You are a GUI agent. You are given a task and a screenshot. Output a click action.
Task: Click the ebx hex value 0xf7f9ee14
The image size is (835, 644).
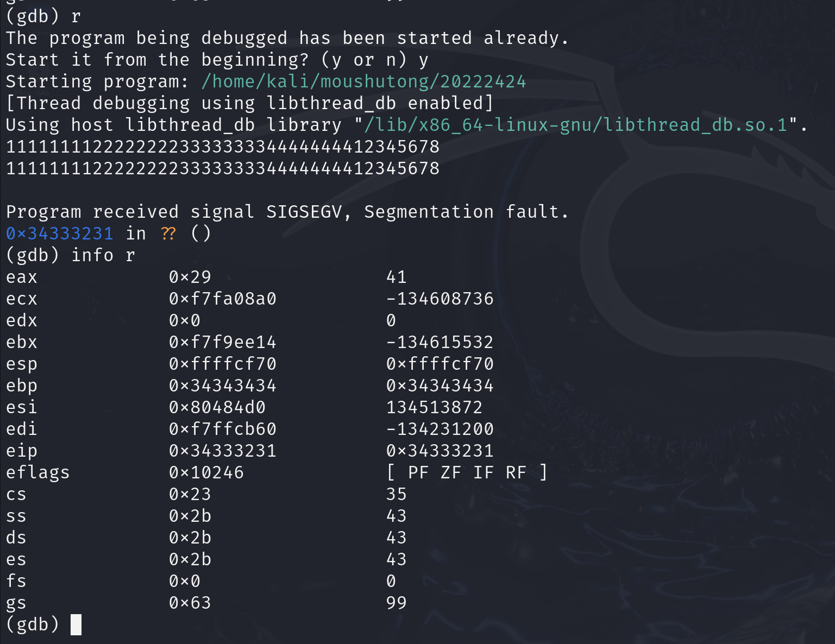pyautogui.click(x=223, y=342)
